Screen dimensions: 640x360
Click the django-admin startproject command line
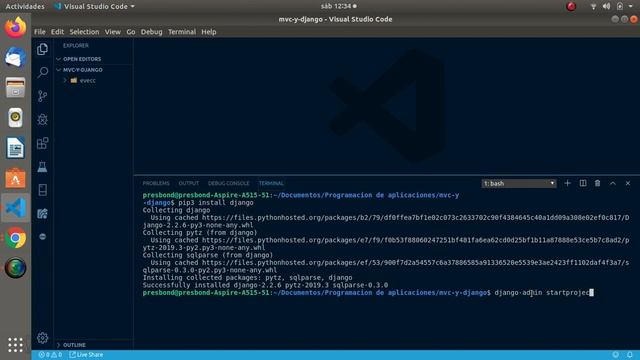tap(544, 293)
